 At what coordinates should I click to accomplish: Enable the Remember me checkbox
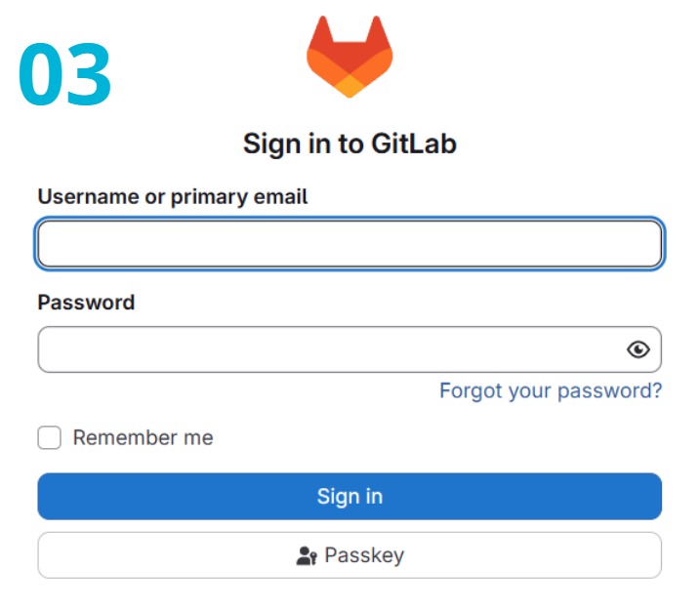pos(50,437)
